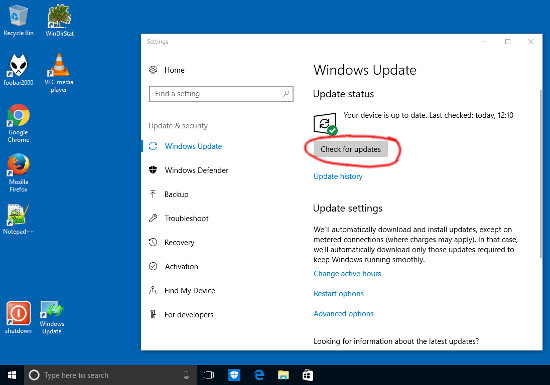
Task: Close the Settings window
Action: [x=531, y=42]
